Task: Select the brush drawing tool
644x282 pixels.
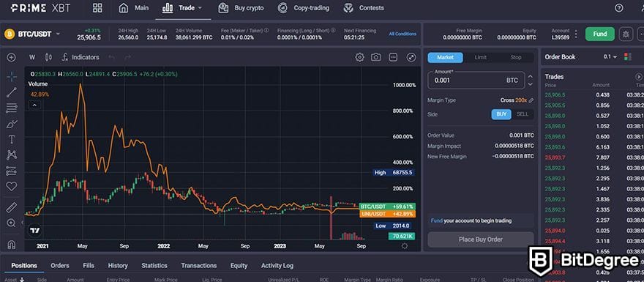Action: click(12, 124)
